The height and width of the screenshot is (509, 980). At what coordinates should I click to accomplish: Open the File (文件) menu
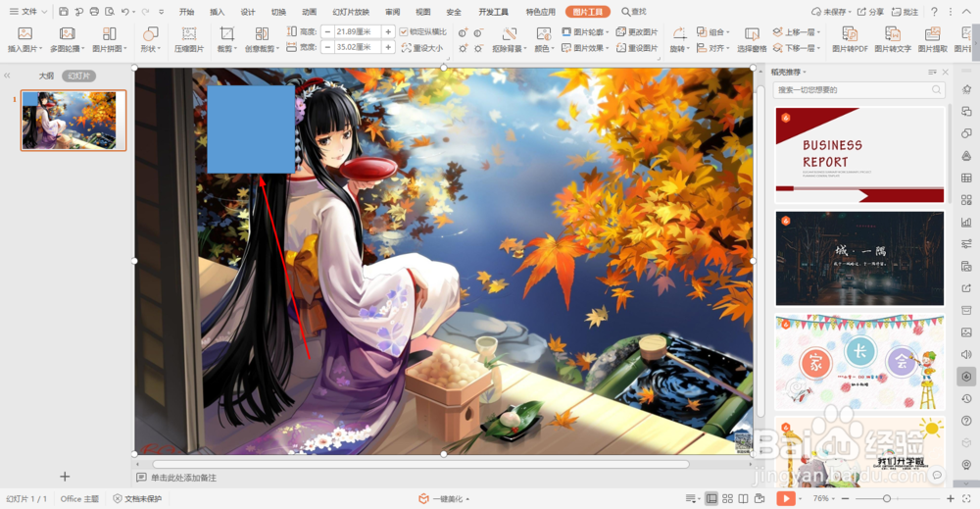[x=28, y=11]
